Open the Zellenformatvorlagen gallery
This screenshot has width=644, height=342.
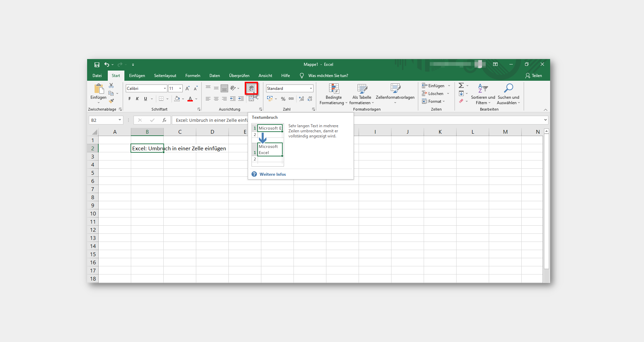pos(395,94)
